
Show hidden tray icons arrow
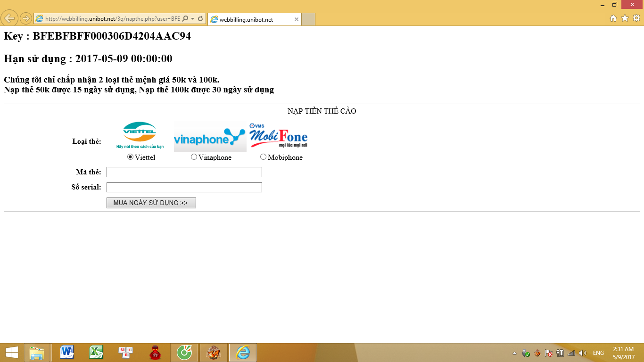(514, 353)
